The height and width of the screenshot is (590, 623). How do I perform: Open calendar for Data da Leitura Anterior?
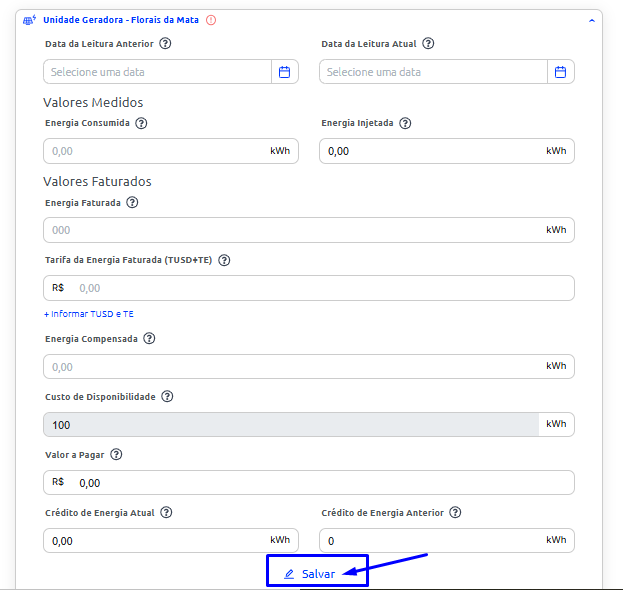284,72
